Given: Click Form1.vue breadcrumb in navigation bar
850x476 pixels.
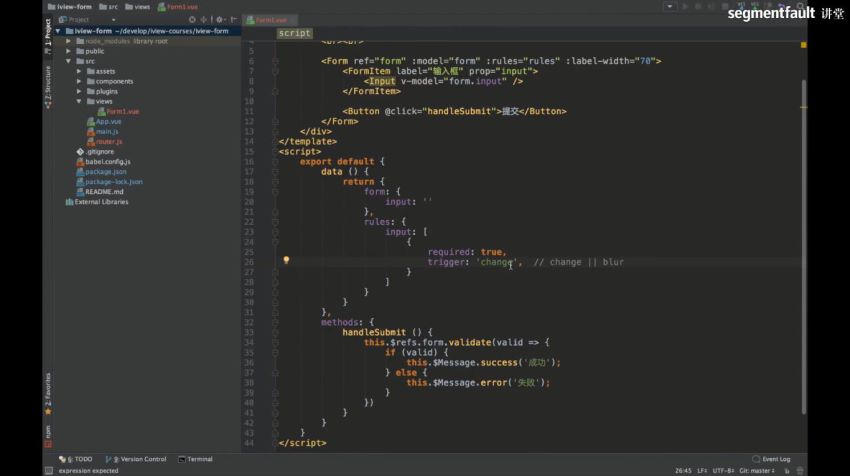Looking at the screenshot, I should coord(178,7).
